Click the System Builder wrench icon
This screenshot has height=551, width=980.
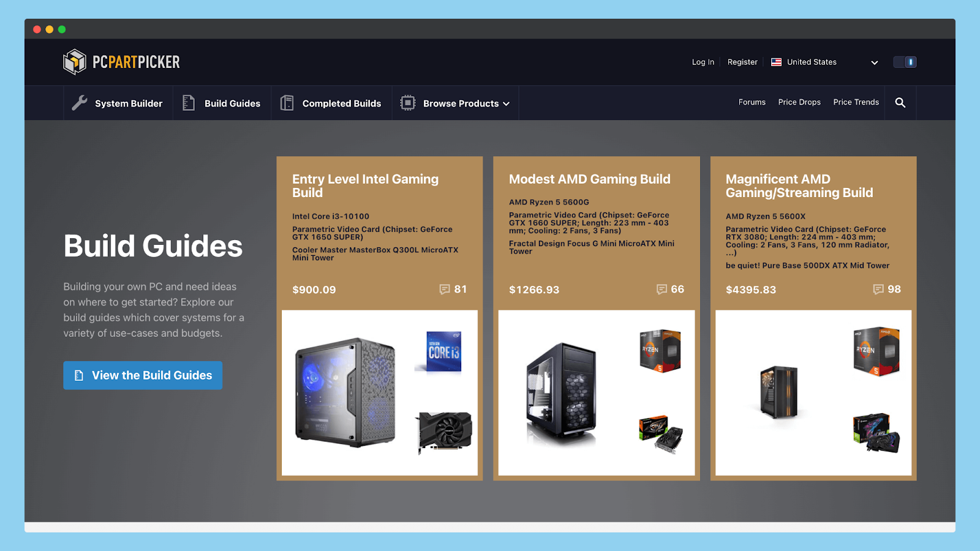coord(80,103)
